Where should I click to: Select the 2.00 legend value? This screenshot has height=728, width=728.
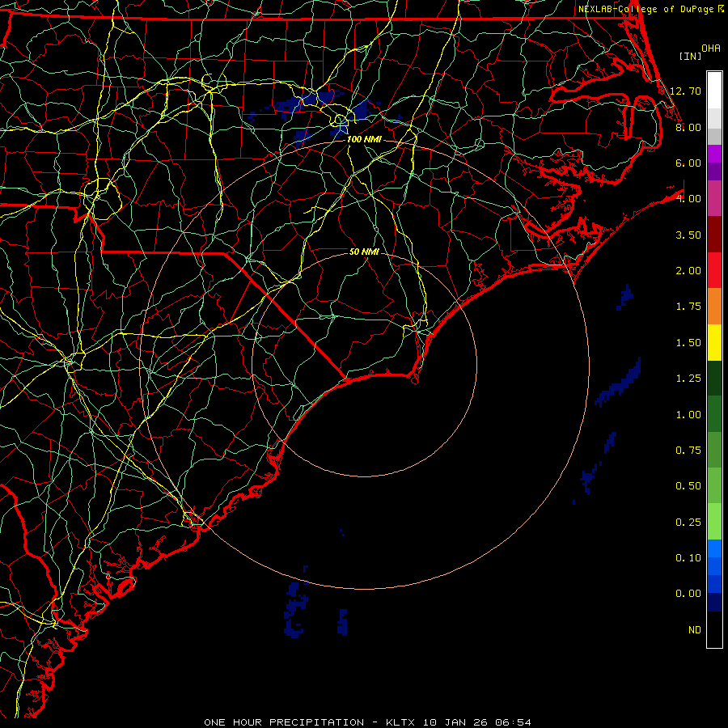pos(688,271)
